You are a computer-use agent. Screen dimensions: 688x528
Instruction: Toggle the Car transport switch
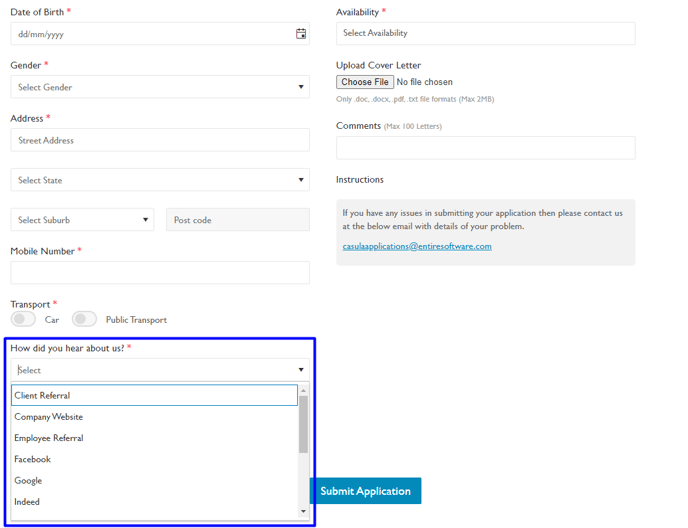click(x=23, y=319)
